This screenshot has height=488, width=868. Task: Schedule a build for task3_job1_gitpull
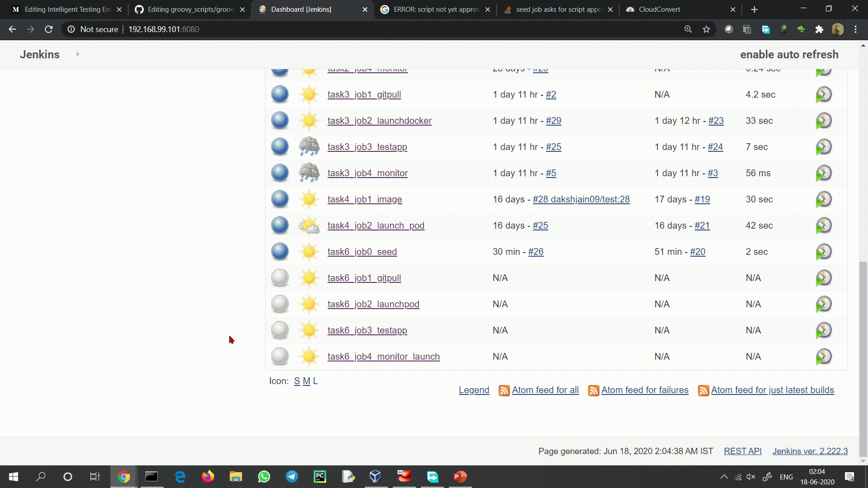[824, 94]
